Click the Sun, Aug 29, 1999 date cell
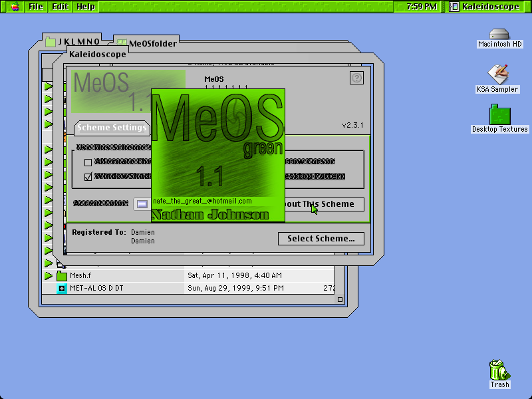The width and height of the screenshot is (532, 399). [x=235, y=288]
